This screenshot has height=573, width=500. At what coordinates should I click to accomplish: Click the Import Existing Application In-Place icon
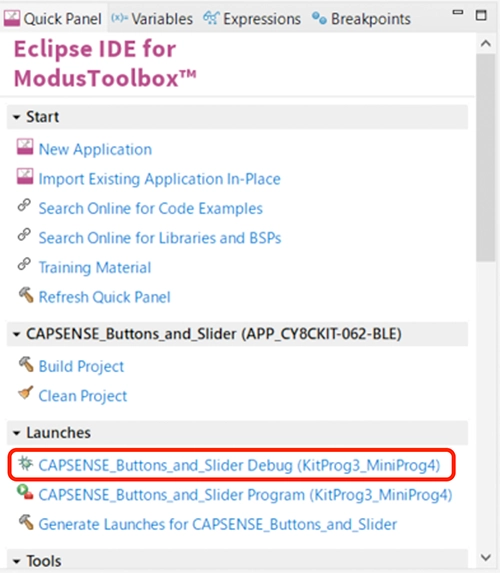(x=25, y=177)
